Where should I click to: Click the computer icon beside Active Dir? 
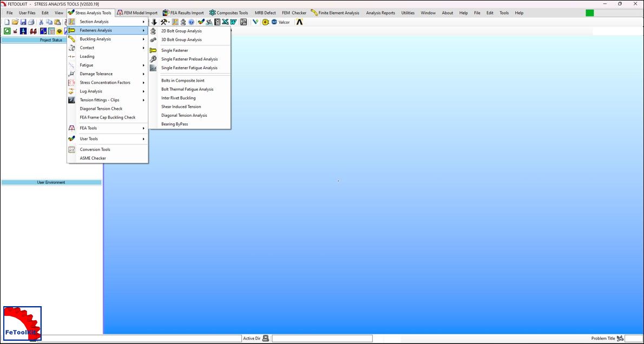(x=266, y=338)
